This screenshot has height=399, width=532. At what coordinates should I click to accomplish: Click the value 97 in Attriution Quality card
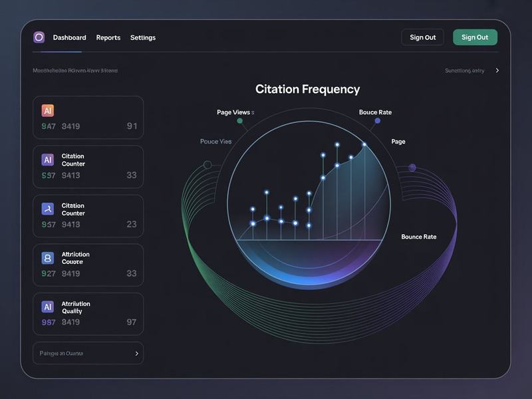[132, 322]
